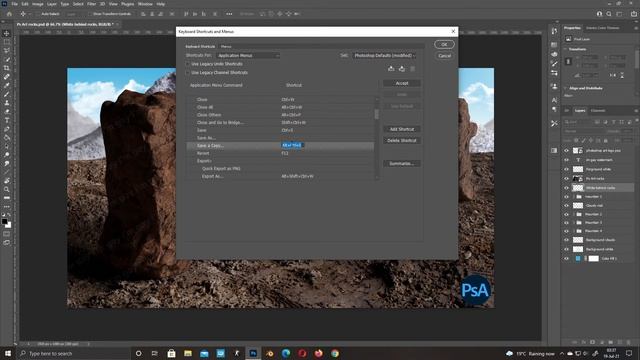The width and height of the screenshot is (640, 360).
Task: Enable Use Legacy Channel Shortcuts checkbox
Action: point(188,73)
